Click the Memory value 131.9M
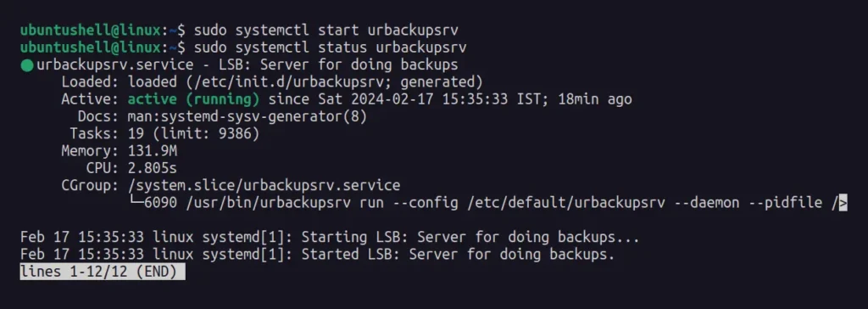Screen dimensions: 868x309 pos(153,151)
